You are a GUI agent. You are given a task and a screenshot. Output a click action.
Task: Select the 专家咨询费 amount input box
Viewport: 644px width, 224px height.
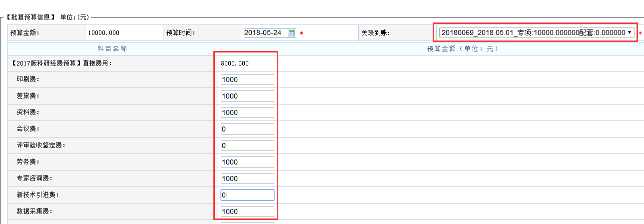point(247,178)
